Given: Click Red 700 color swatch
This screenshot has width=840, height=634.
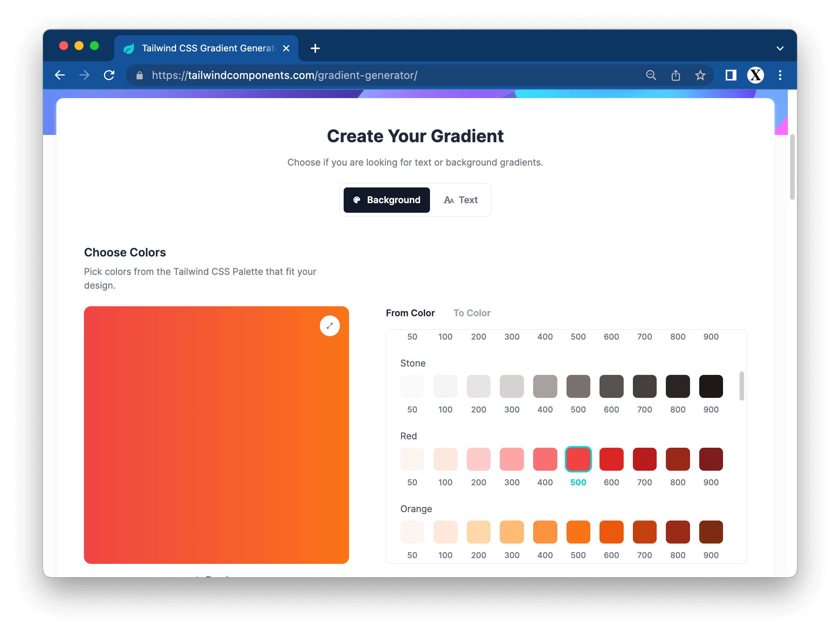Looking at the screenshot, I should click(643, 460).
